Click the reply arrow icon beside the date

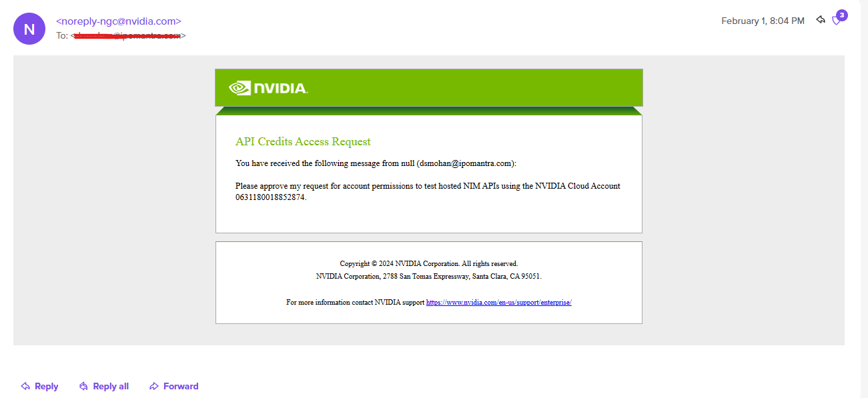pos(820,21)
